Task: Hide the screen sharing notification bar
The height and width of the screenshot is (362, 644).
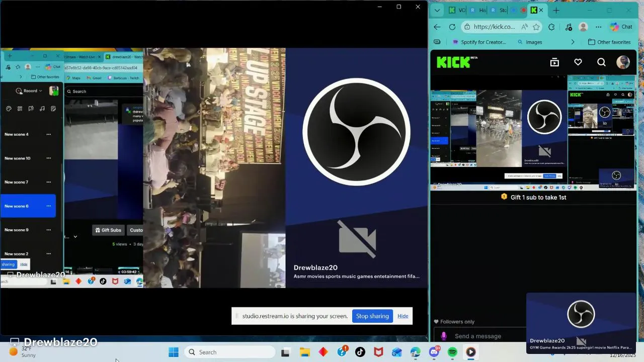Action: 403,316
